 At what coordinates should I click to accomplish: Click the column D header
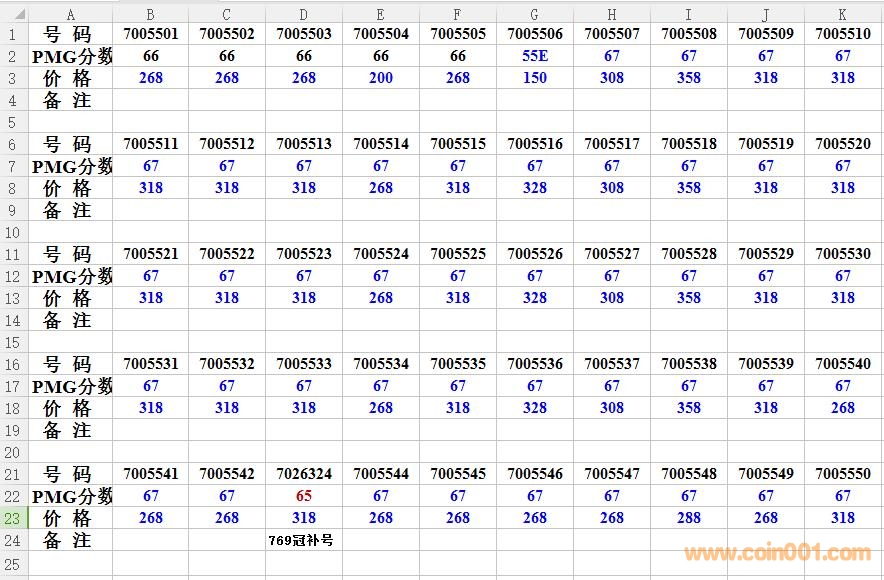(x=304, y=14)
